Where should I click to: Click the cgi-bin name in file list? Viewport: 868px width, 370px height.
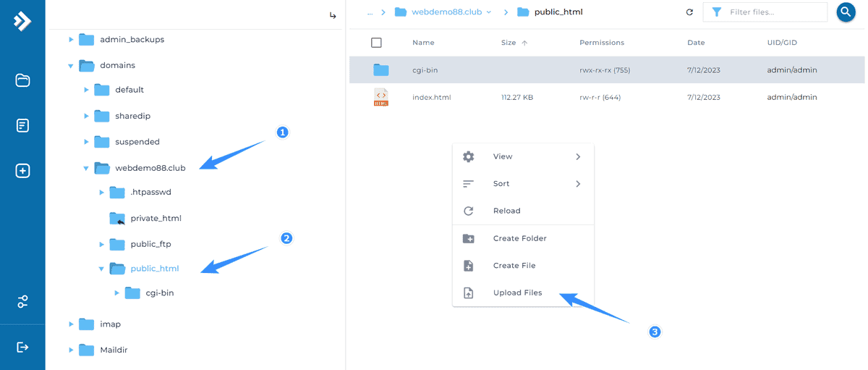(x=425, y=70)
